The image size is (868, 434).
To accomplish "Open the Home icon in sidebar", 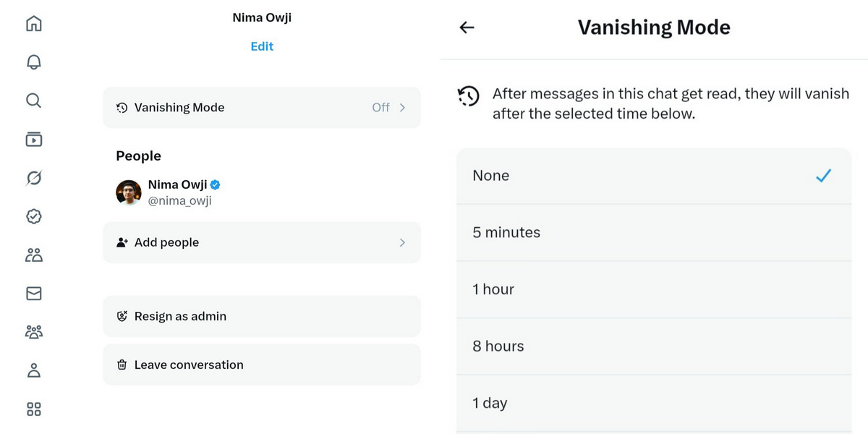I will 33,23.
